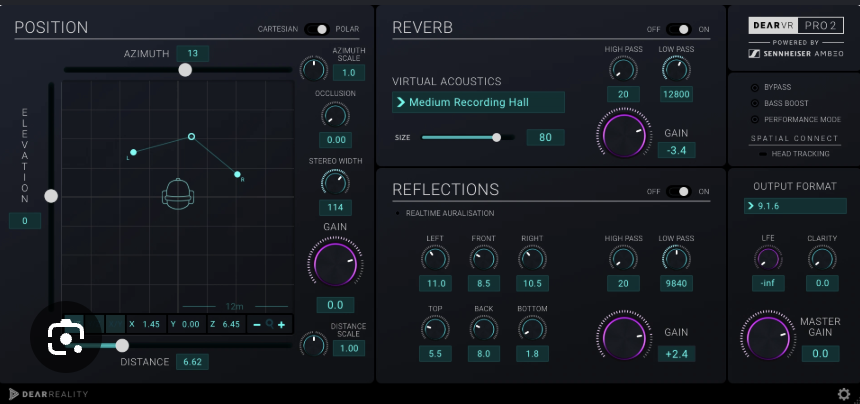Click the Reflections Back knob
This screenshot has height=404, width=860.
tap(484, 329)
